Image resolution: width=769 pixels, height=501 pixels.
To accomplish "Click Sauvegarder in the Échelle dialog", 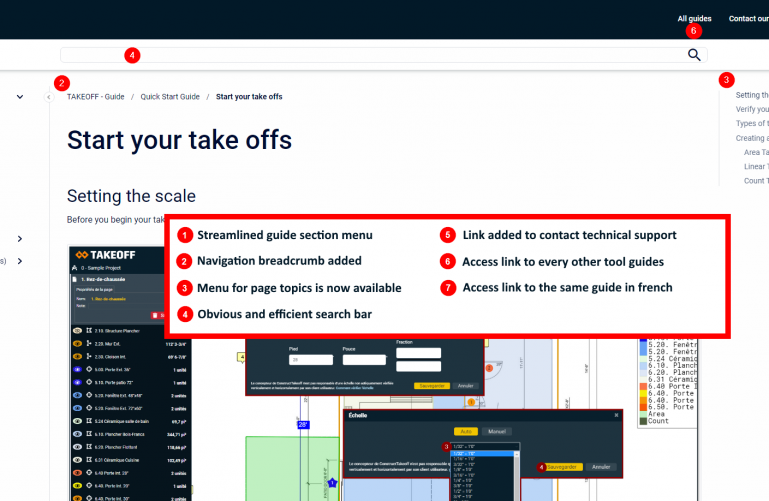I will coord(562,467).
